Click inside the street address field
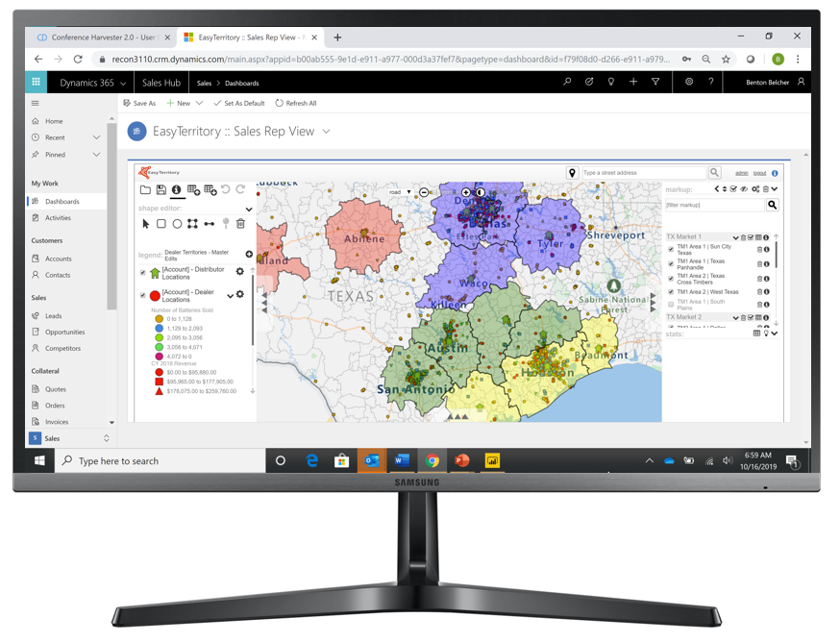Screen dimensions: 840x642 pyautogui.click(x=643, y=173)
